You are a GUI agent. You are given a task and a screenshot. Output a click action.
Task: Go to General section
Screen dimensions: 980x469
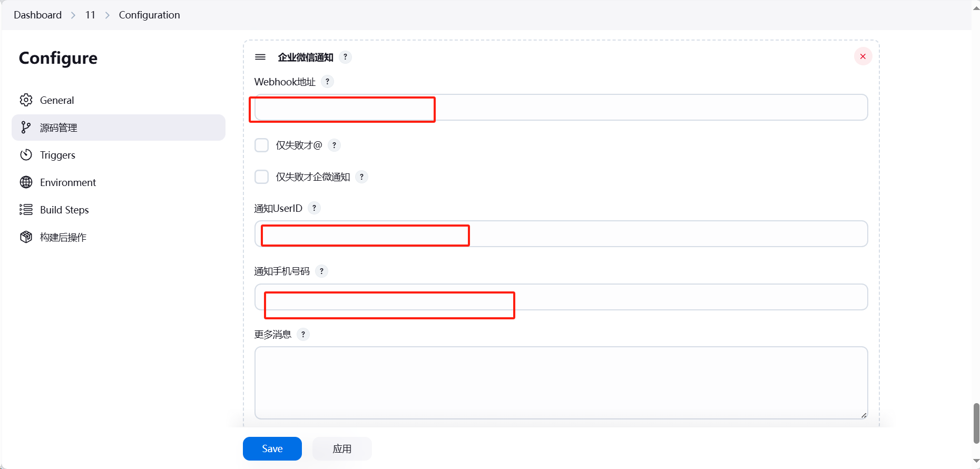pos(119,100)
